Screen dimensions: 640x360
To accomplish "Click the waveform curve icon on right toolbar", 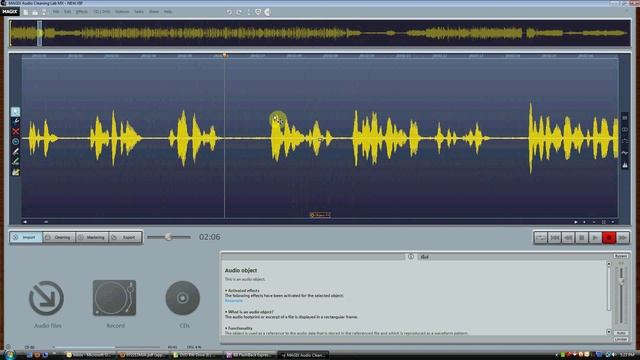I will tap(625, 153).
